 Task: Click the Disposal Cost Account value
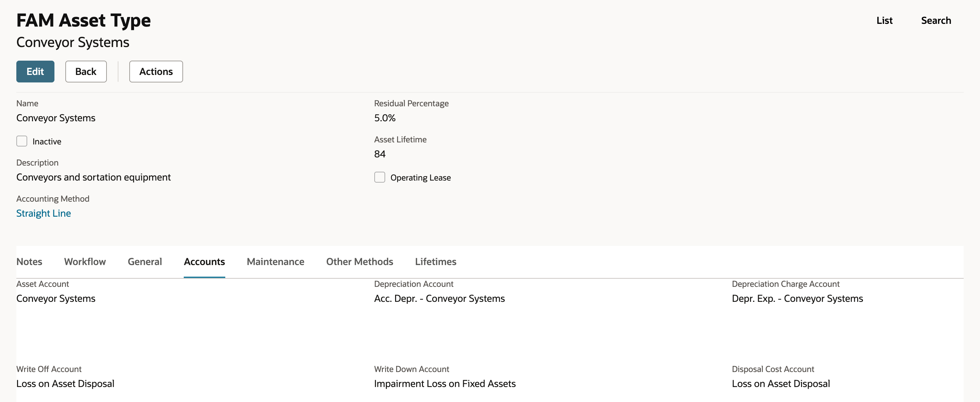tap(781, 384)
